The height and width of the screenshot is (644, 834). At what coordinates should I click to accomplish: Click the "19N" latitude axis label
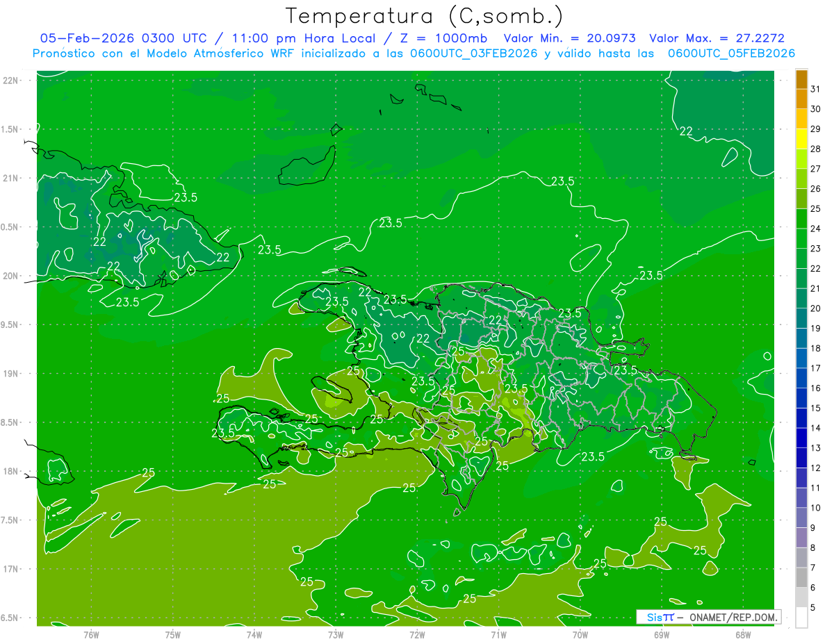(x=11, y=374)
